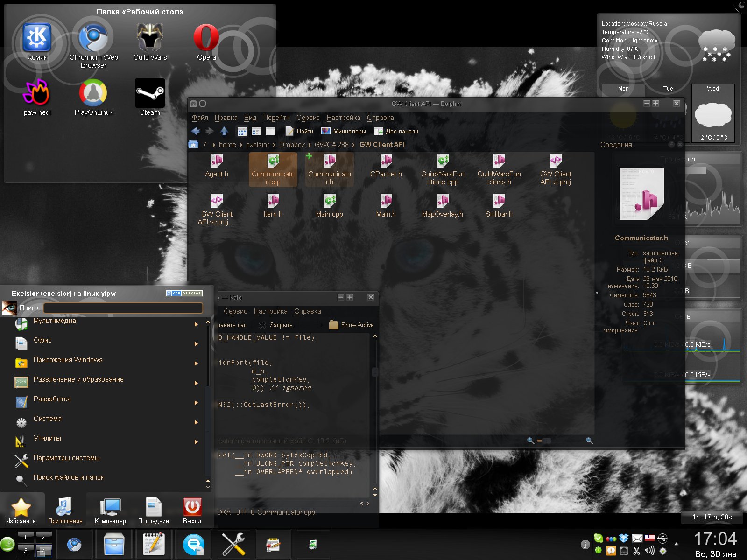Select the MapOverlay.h file
Viewport: 747px width, 560px height.
443,206
